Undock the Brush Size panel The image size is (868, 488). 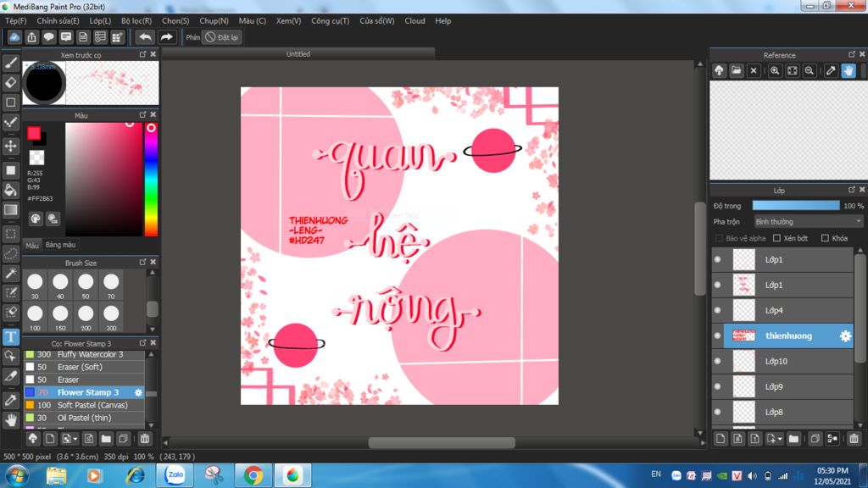click(x=142, y=263)
